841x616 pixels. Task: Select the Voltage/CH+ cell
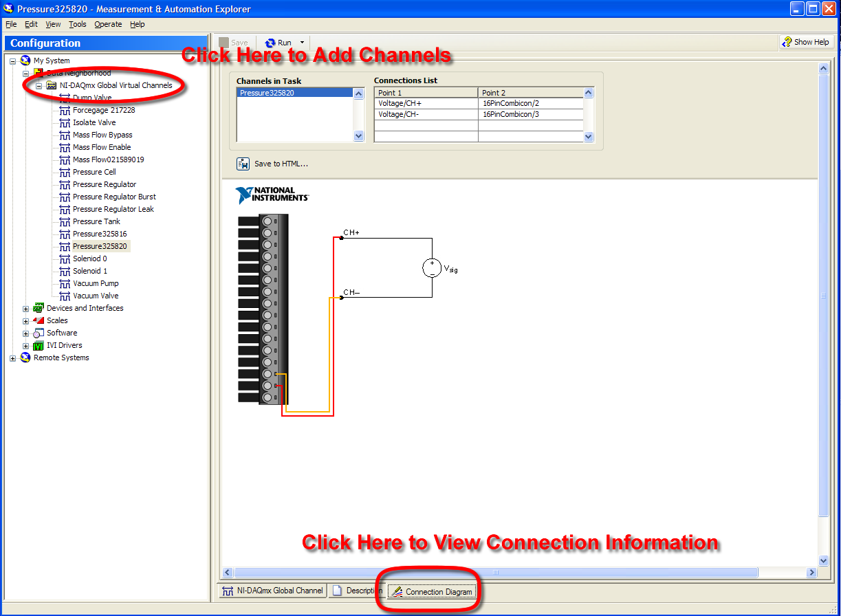(426, 103)
